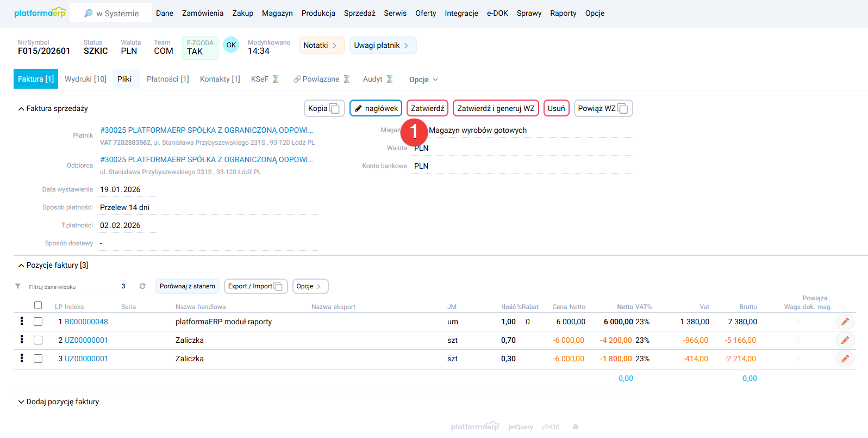Toggle the select-all checkbox in table header

(x=38, y=305)
